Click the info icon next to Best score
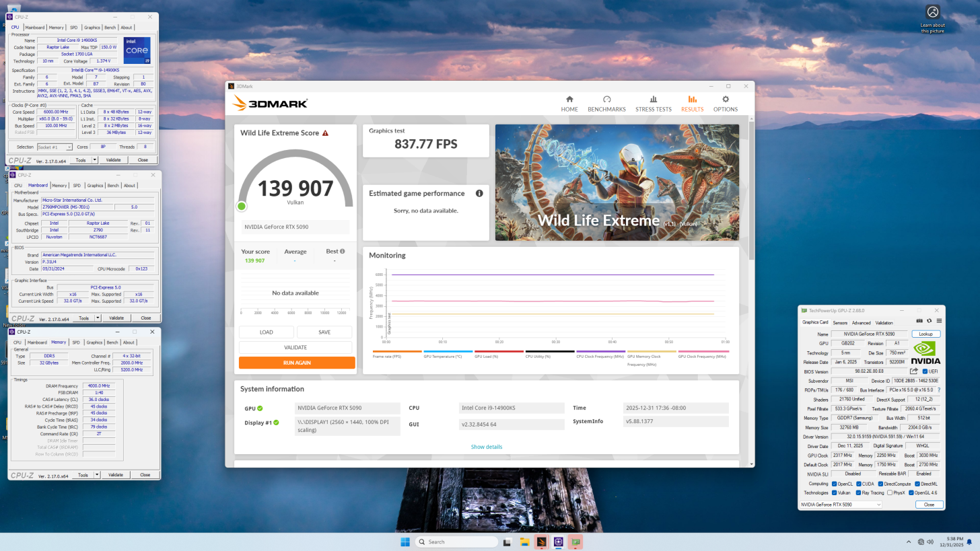Image resolution: width=980 pixels, height=551 pixels. tap(342, 252)
